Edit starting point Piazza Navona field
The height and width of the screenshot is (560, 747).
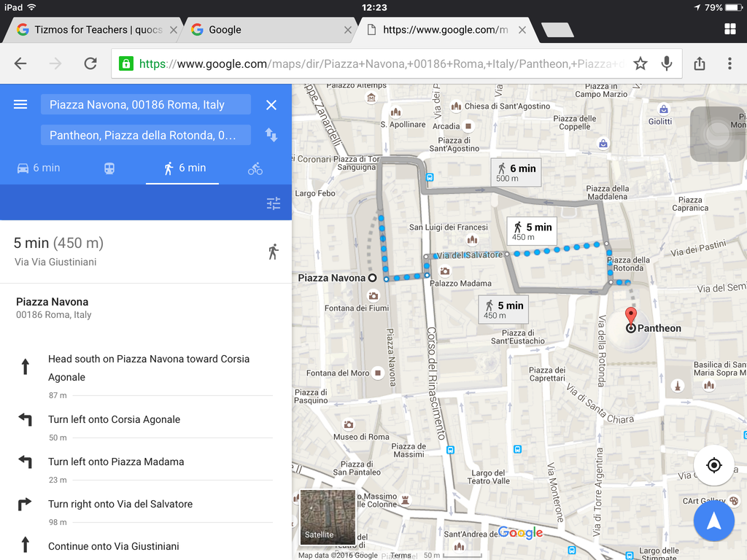(x=146, y=104)
